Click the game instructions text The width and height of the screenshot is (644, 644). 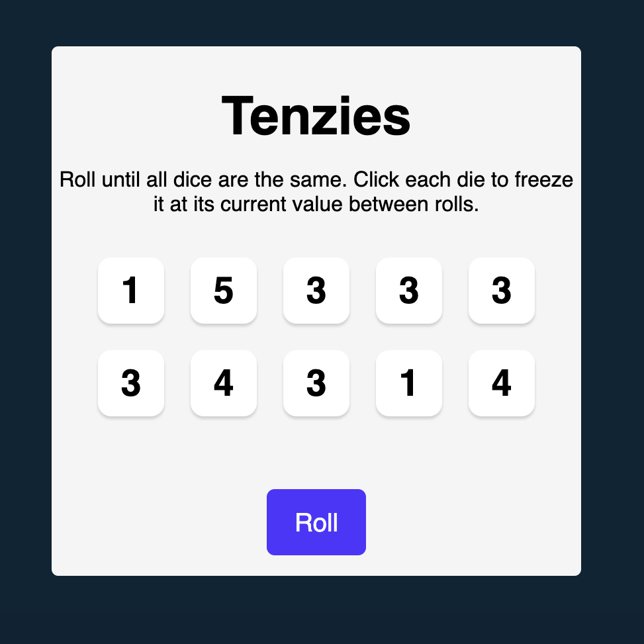coord(316,191)
